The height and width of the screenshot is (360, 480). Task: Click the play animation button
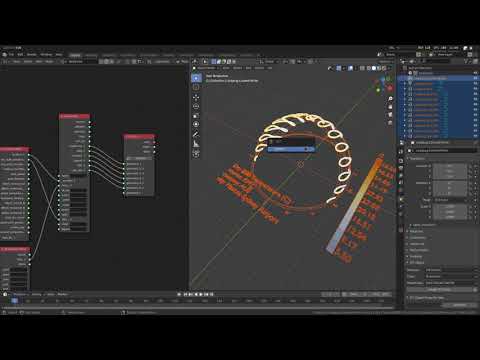tap(201, 294)
